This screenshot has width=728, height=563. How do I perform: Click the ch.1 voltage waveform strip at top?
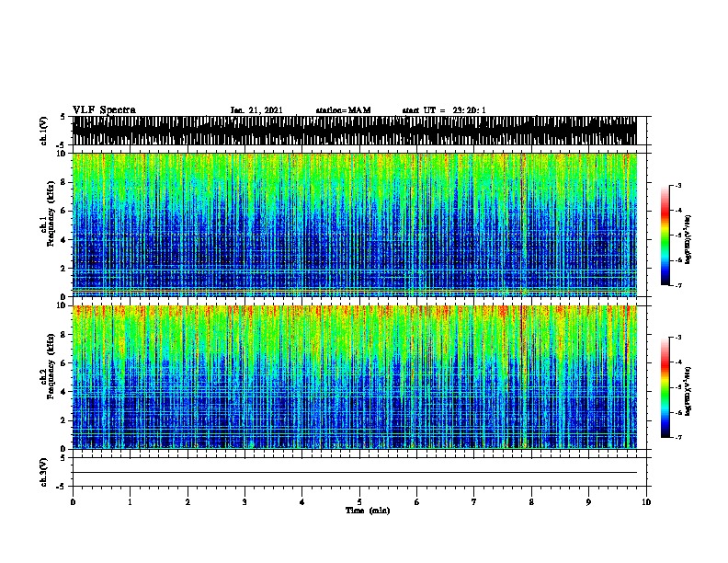pyautogui.click(x=354, y=131)
